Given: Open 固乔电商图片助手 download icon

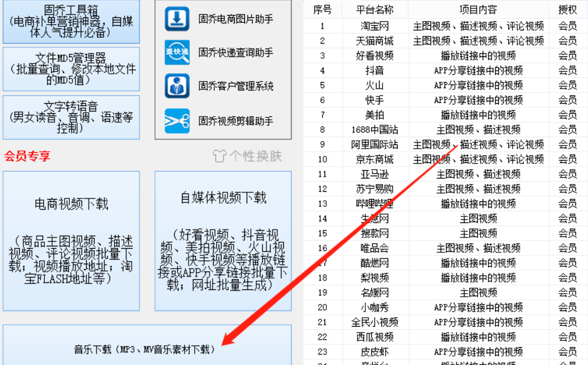Looking at the screenshot, I should click(x=177, y=19).
